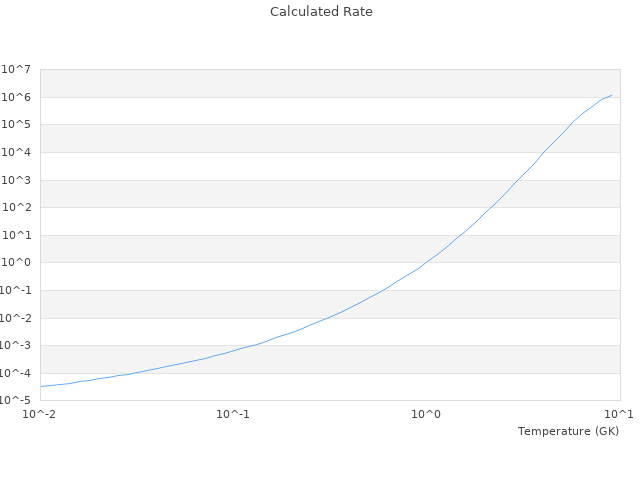640x480 pixels.
Task: Click the 10^7 y-axis tick label
Action: [x=18, y=70]
